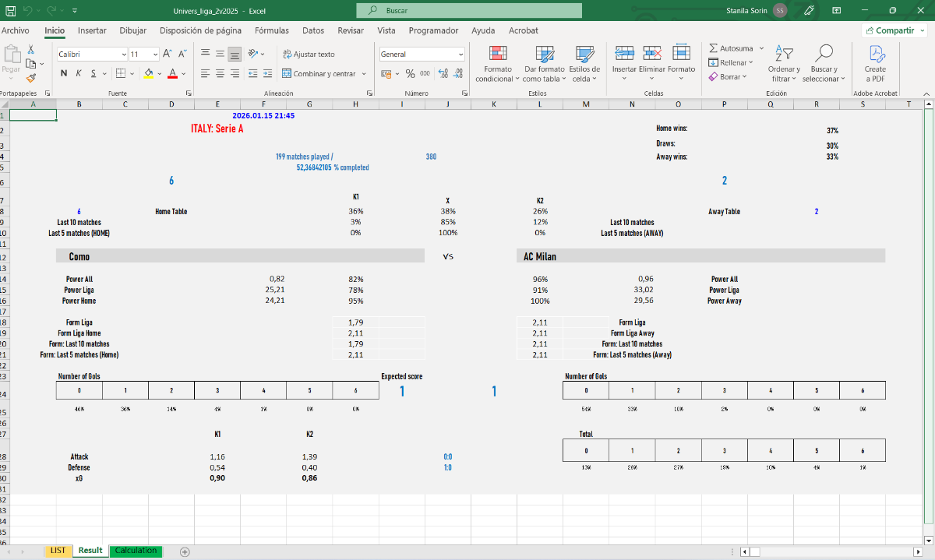Open Dar formato como tabla
Viewport: 935px width, 560px height.
pyautogui.click(x=545, y=64)
